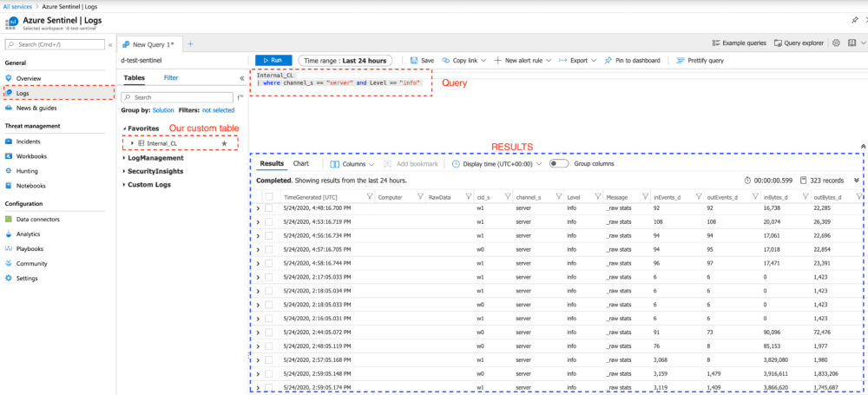868x395 pixels.
Task: Collapse the Favorites group
Action: (x=124, y=128)
